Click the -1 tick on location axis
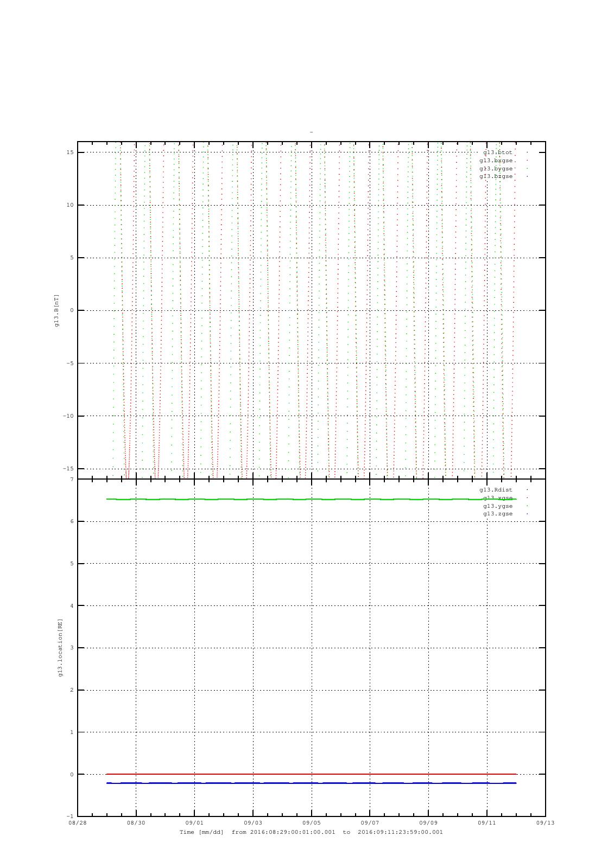 coord(70,816)
